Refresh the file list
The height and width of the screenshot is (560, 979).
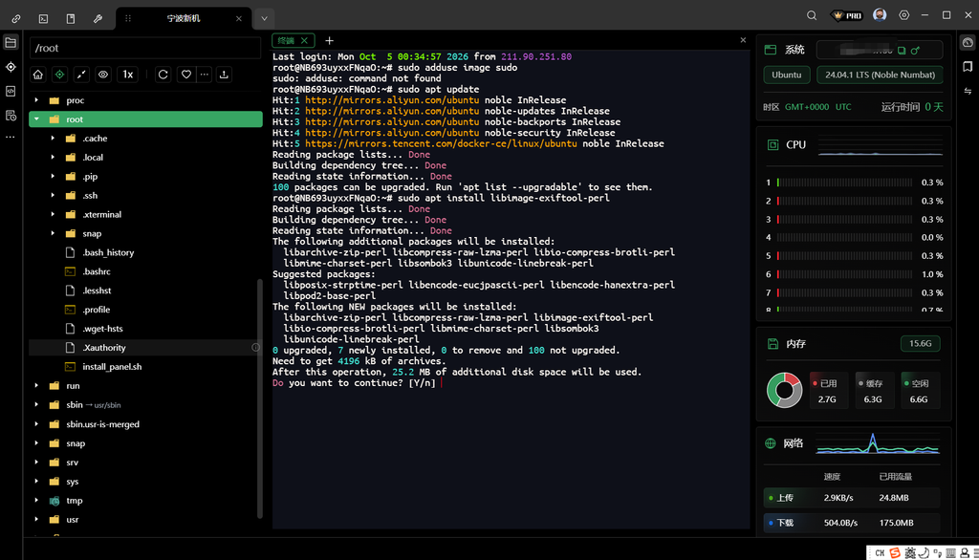tap(163, 75)
